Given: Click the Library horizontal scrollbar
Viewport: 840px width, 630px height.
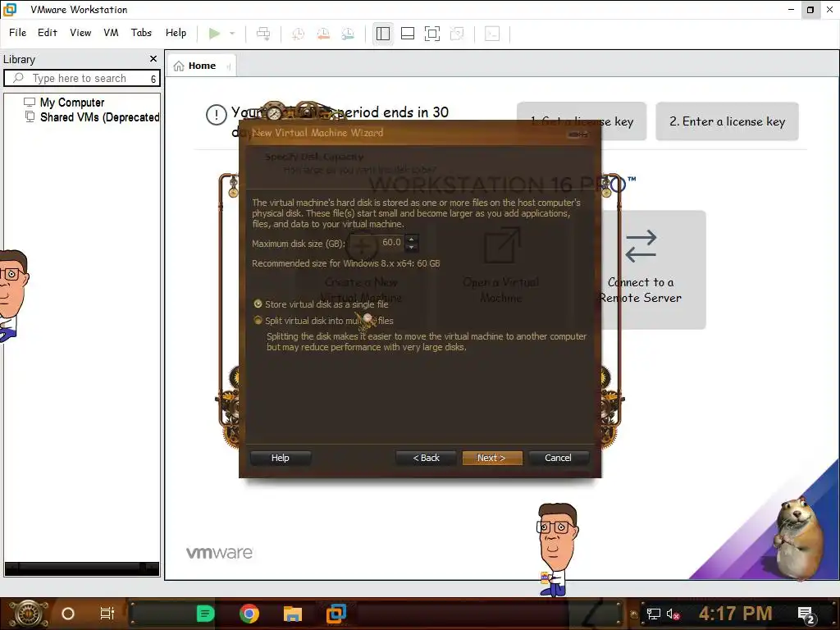Looking at the screenshot, I should pos(81,568).
